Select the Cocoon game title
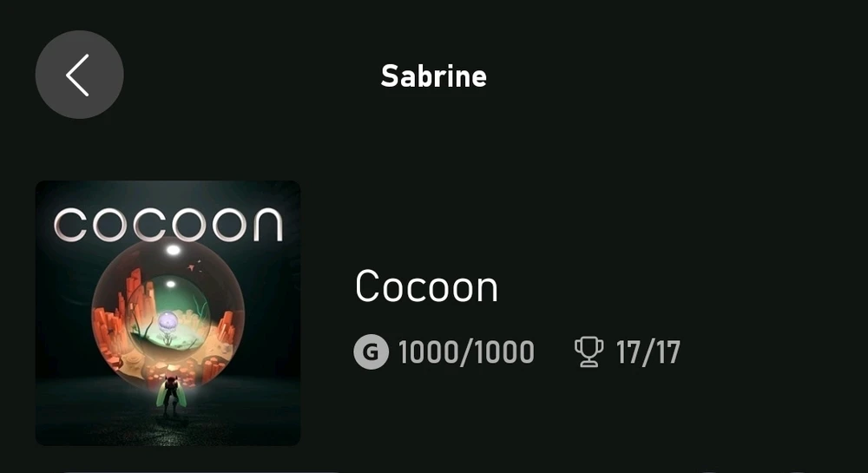Viewport: 868px width, 473px height. (426, 287)
